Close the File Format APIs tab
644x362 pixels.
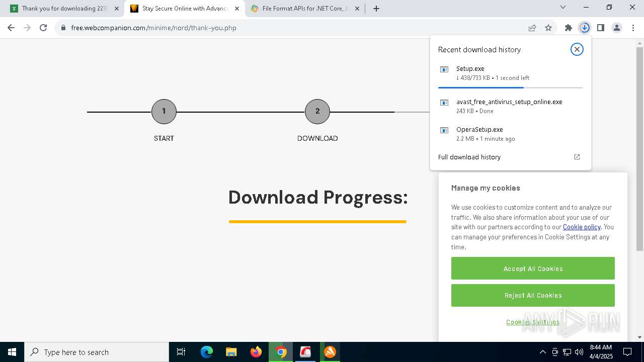pyautogui.click(x=357, y=9)
